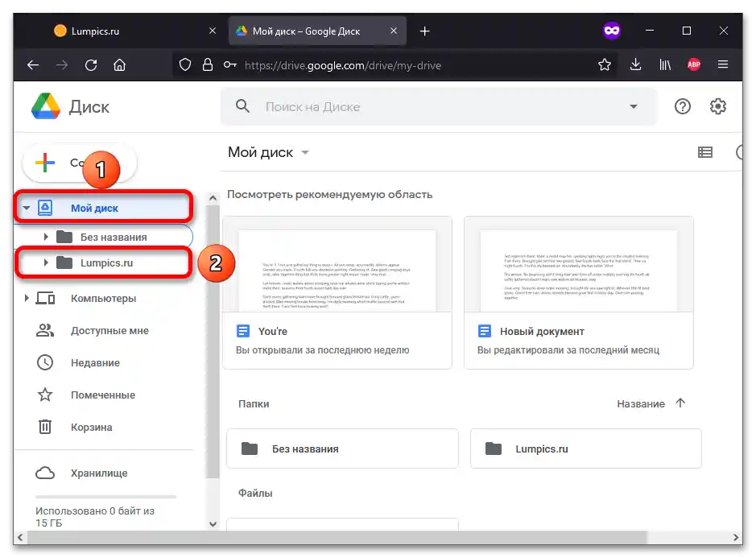756x558 pixels.
Task: Open Мой диск title dropdown arrow
Action: point(304,152)
